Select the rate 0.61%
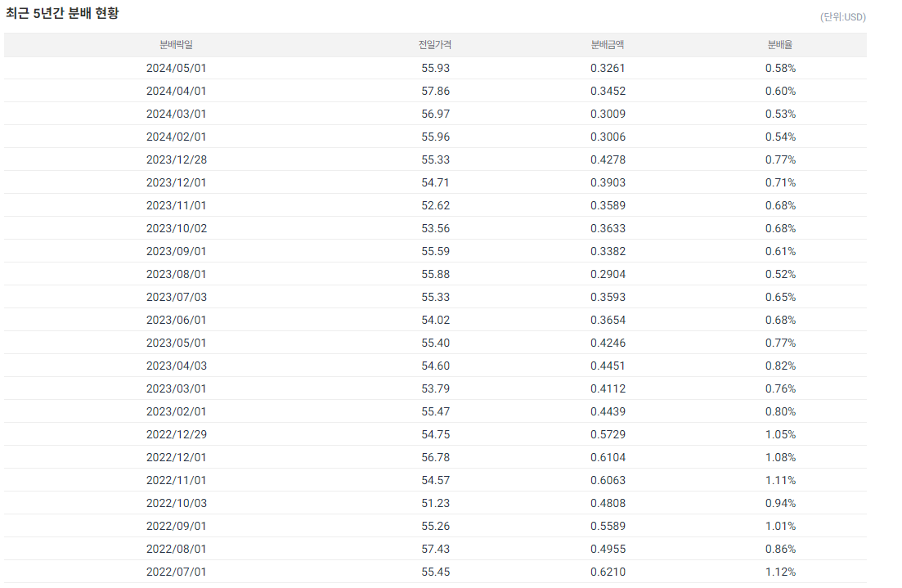 click(781, 251)
